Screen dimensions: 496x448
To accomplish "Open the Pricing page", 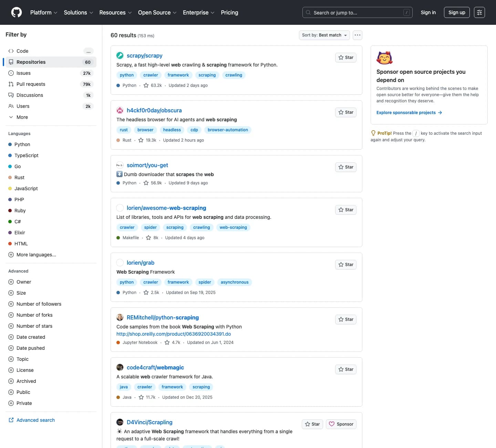I will [x=229, y=12].
